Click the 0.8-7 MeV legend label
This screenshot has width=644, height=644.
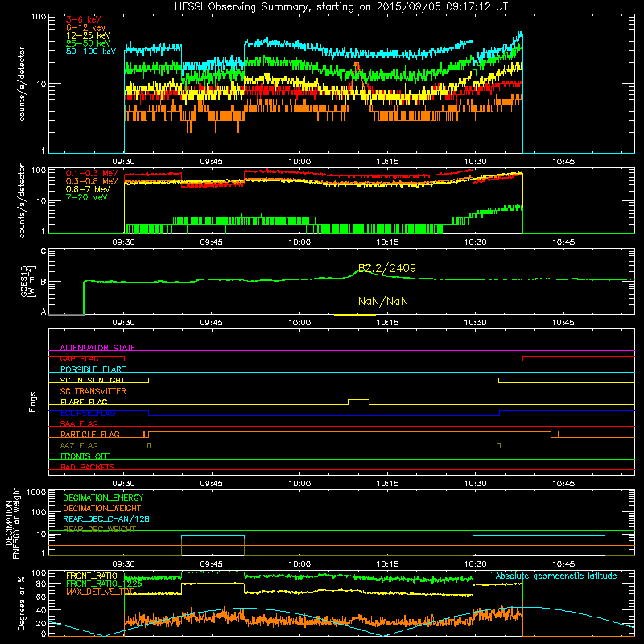(88, 189)
